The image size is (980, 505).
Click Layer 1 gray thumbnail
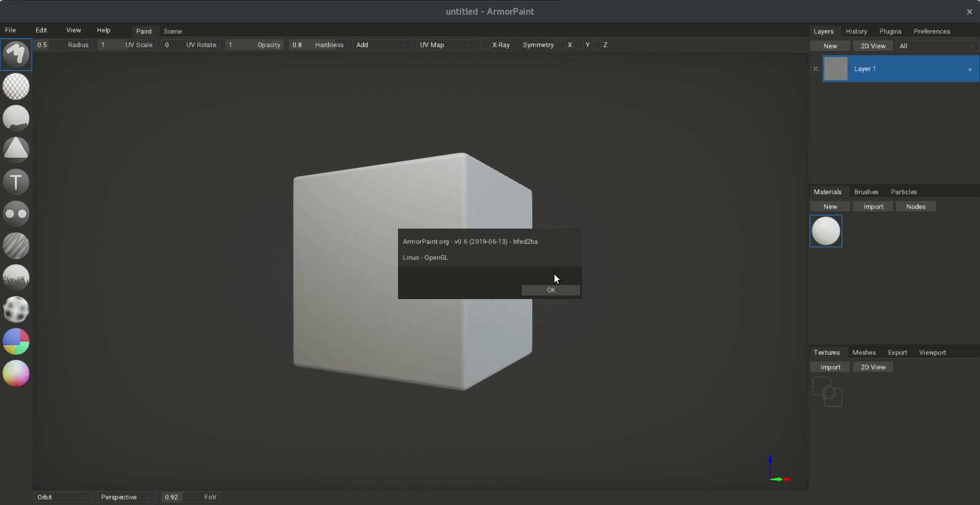point(835,69)
